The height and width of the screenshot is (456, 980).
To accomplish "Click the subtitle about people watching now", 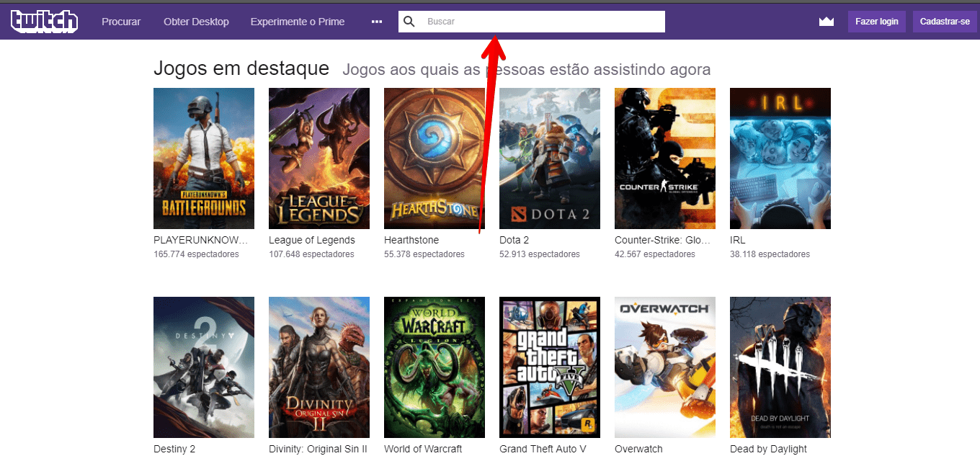I will [527, 70].
